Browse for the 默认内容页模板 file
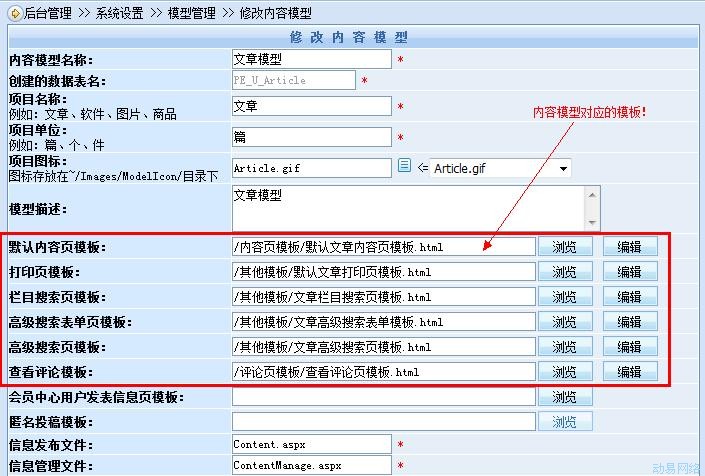This screenshot has width=705, height=476. click(x=565, y=246)
